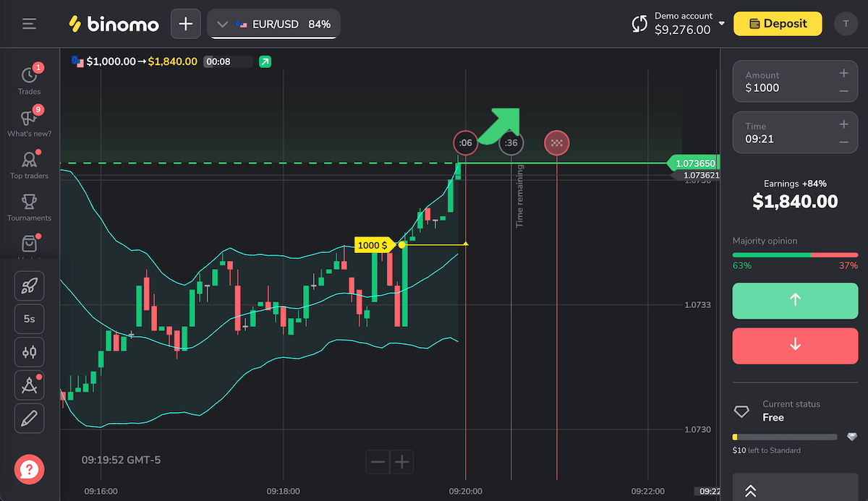Select the pencil drawing tool

(x=30, y=418)
